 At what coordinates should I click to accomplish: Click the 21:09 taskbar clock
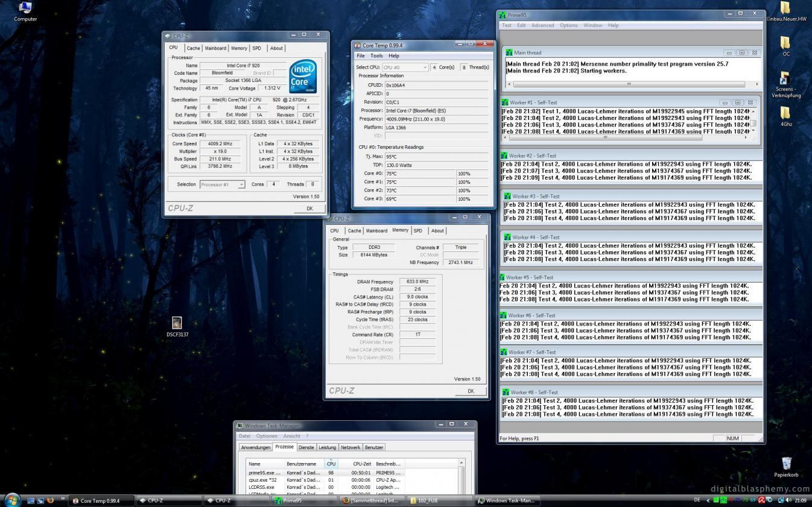coord(801,500)
